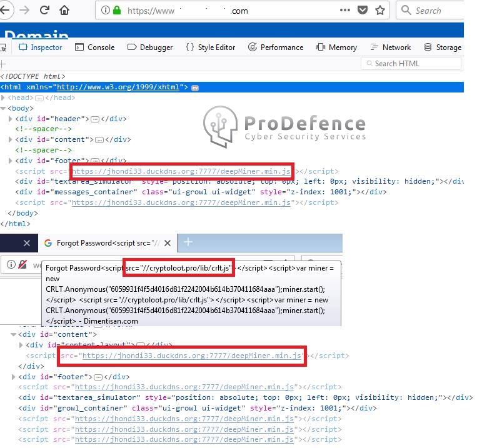Viewport: 477px width, 448px height.
Task: Switch to the Inspector tab
Action: click(41, 47)
